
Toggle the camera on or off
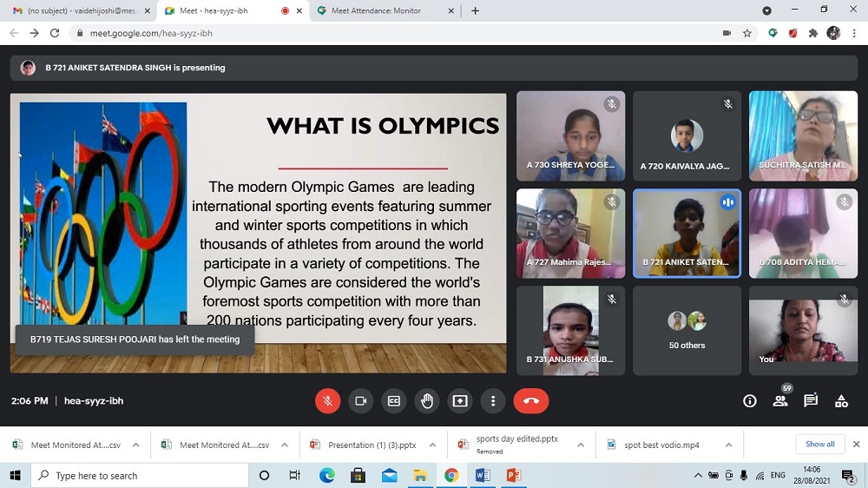tap(360, 401)
